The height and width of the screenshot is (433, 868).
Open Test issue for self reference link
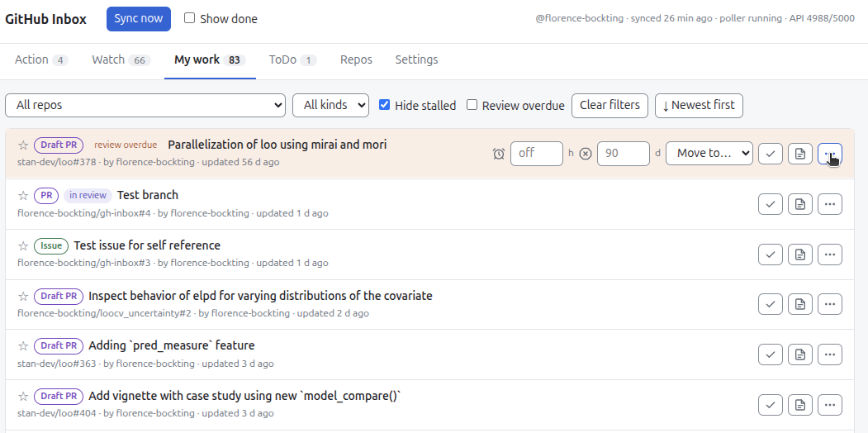click(x=147, y=246)
